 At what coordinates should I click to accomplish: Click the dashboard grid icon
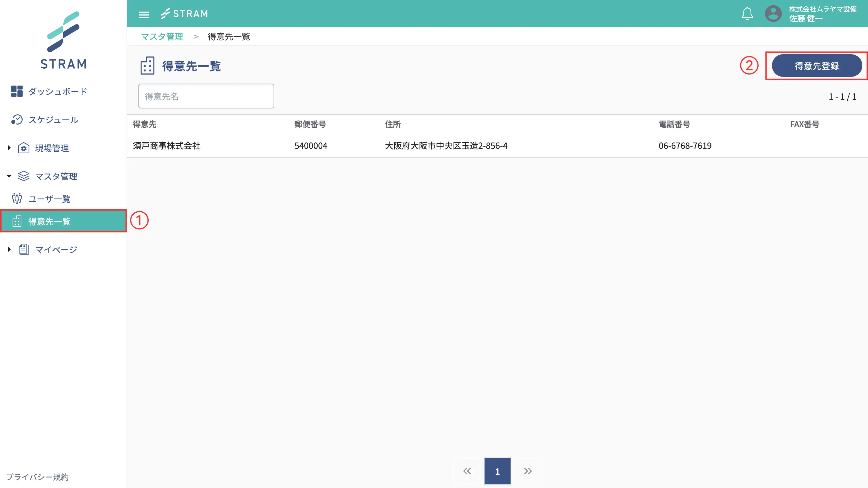16,91
